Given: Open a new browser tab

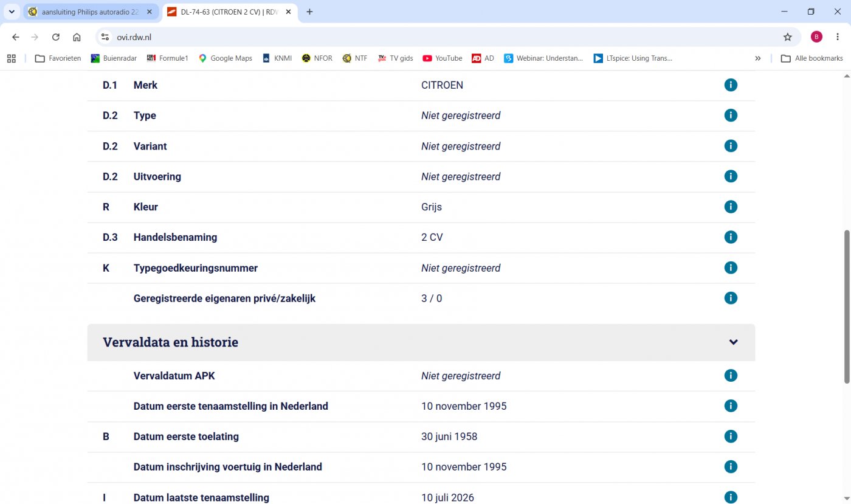Looking at the screenshot, I should coord(309,12).
